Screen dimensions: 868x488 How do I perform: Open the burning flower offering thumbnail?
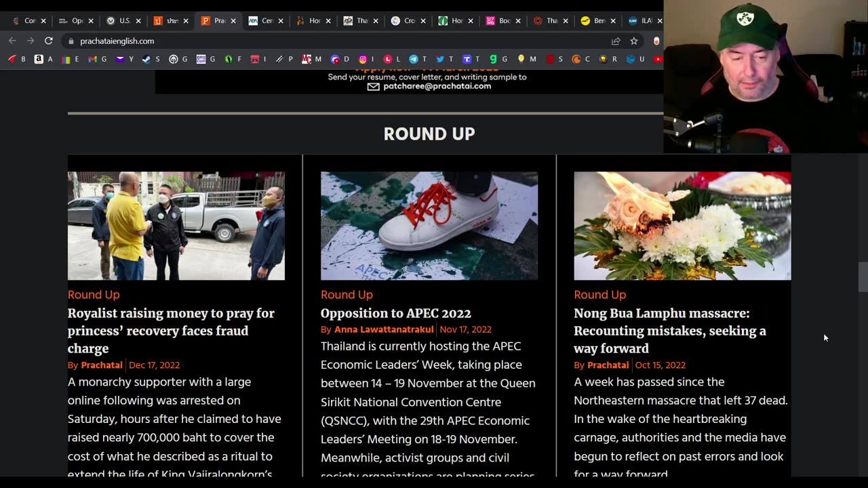(682, 226)
